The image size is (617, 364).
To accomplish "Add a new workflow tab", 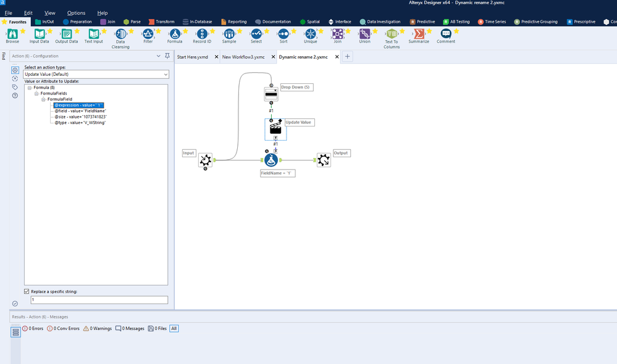I will pos(348,57).
